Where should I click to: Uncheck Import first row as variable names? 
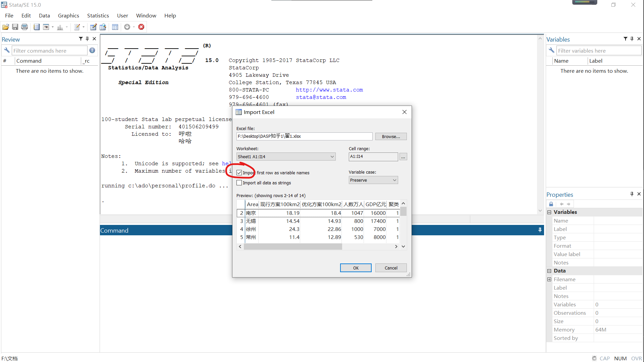pos(239,173)
